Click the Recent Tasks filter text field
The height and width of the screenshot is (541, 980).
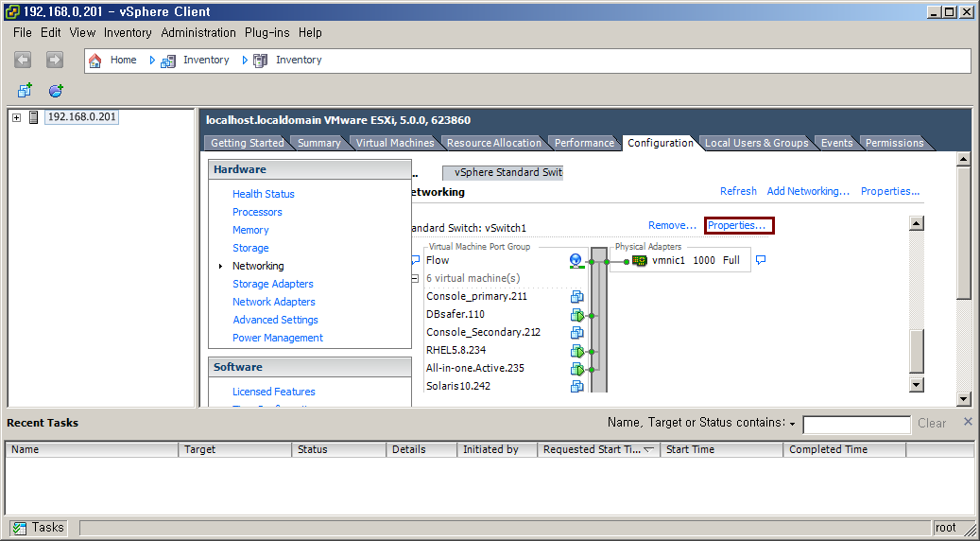pyautogui.click(x=856, y=425)
